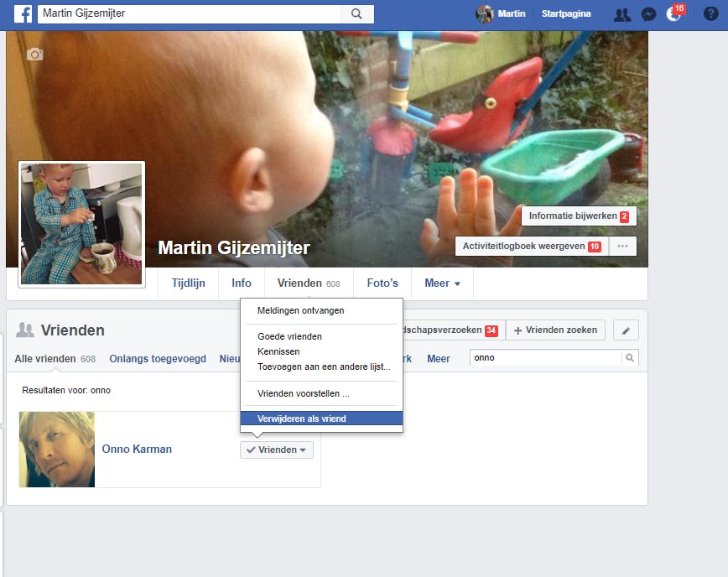Choose Verwijderen als vriend from the menu
This screenshot has height=577, width=728.
(x=303, y=418)
